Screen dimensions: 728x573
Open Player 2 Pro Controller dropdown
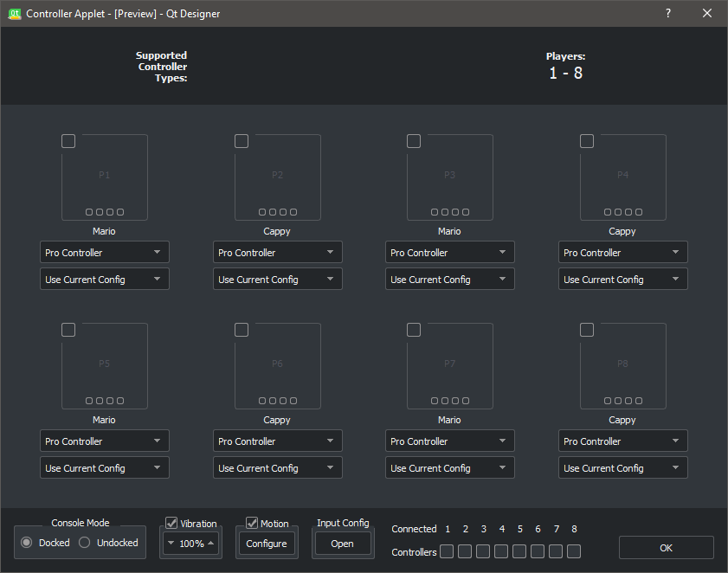(x=277, y=252)
